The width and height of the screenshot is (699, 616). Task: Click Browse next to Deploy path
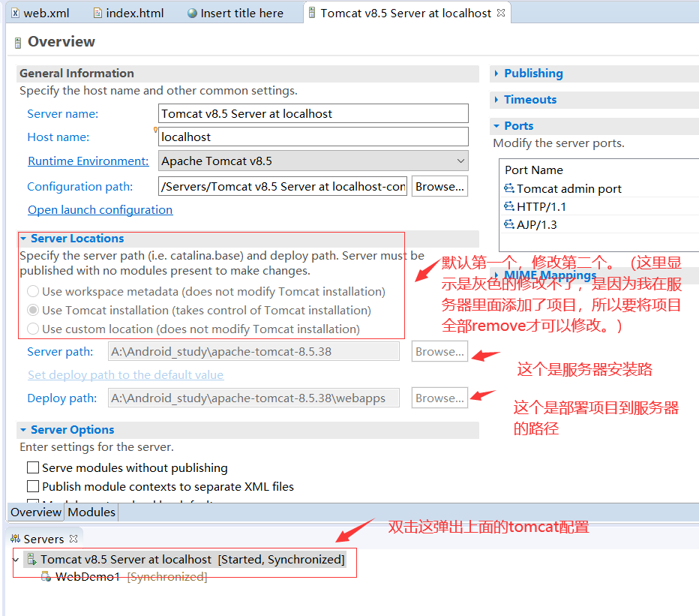pos(439,398)
